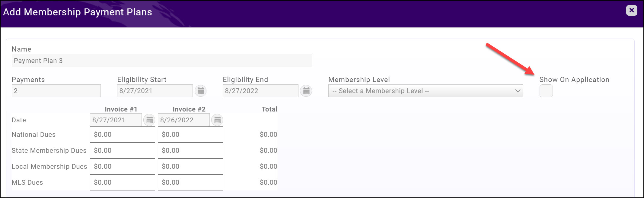Click the Payments number field
Image resolution: width=644 pixels, height=198 pixels.
coord(56,91)
